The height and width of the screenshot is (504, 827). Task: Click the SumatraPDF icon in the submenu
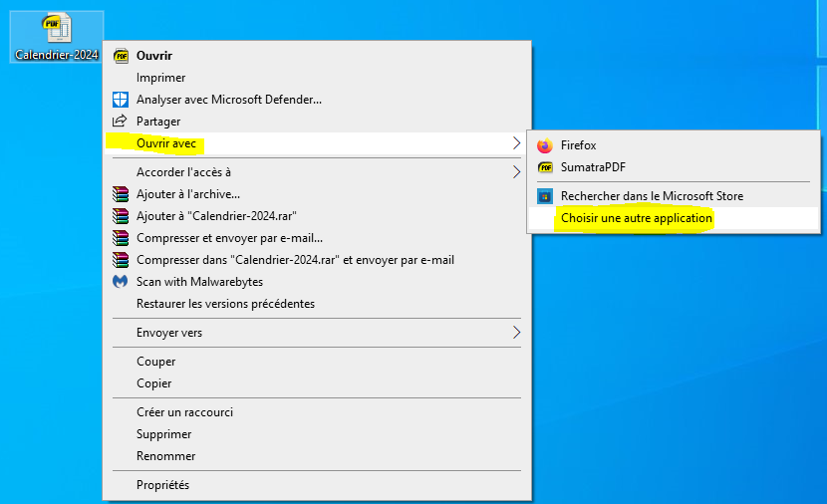coord(545,167)
